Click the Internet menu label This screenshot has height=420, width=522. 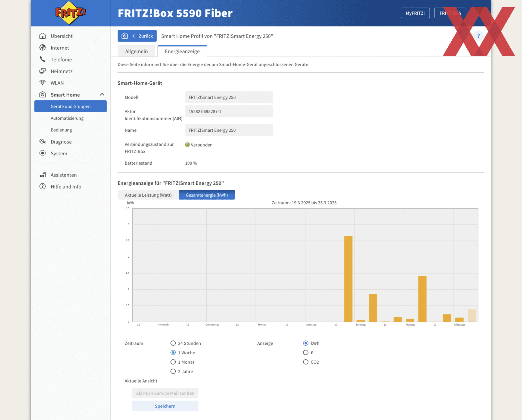pyautogui.click(x=60, y=48)
